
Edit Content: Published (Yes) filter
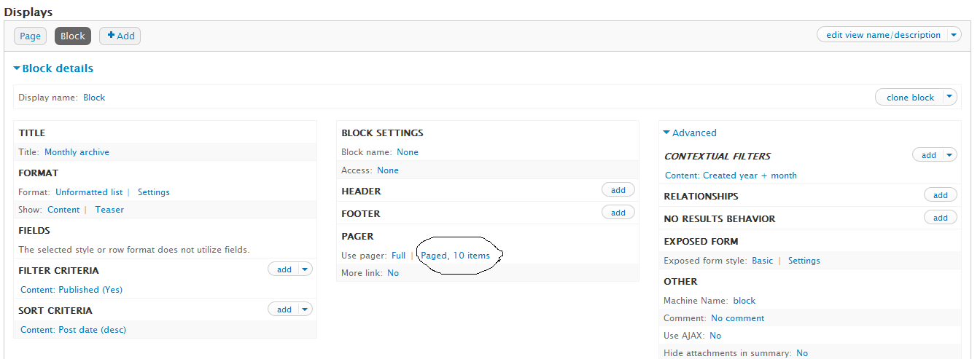(71, 290)
